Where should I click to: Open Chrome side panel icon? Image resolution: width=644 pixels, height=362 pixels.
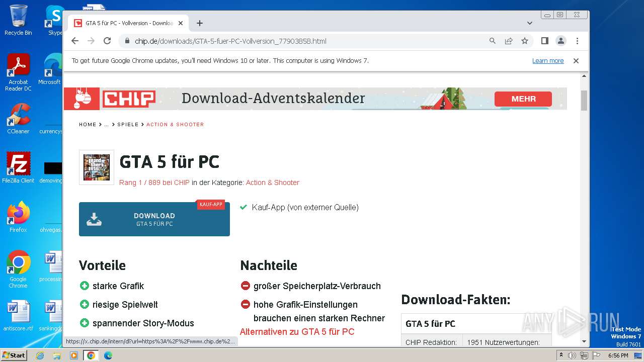click(544, 41)
